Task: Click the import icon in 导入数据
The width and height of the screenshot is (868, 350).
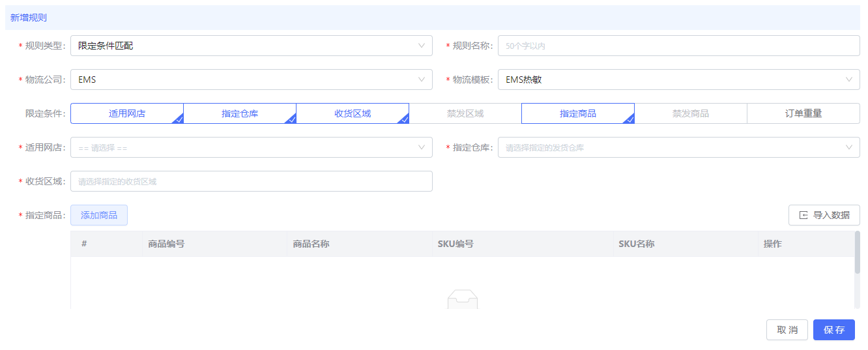Action: (803, 215)
